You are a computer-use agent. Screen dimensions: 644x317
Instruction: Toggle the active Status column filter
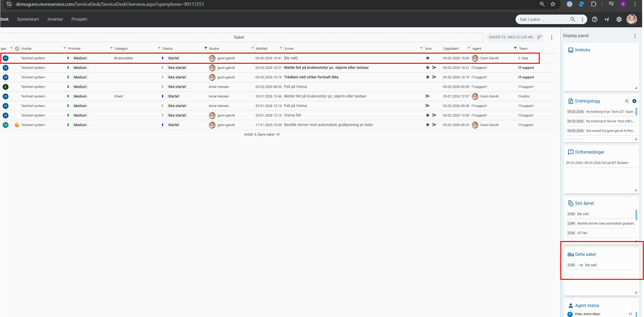tap(206, 48)
